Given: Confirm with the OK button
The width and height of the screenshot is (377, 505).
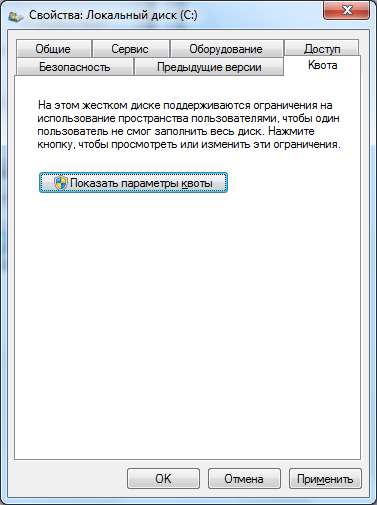Looking at the screenshot, I should 163,479.
